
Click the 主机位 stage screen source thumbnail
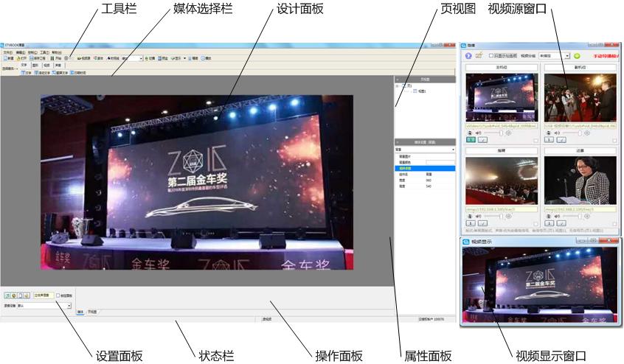click(502, 97)
